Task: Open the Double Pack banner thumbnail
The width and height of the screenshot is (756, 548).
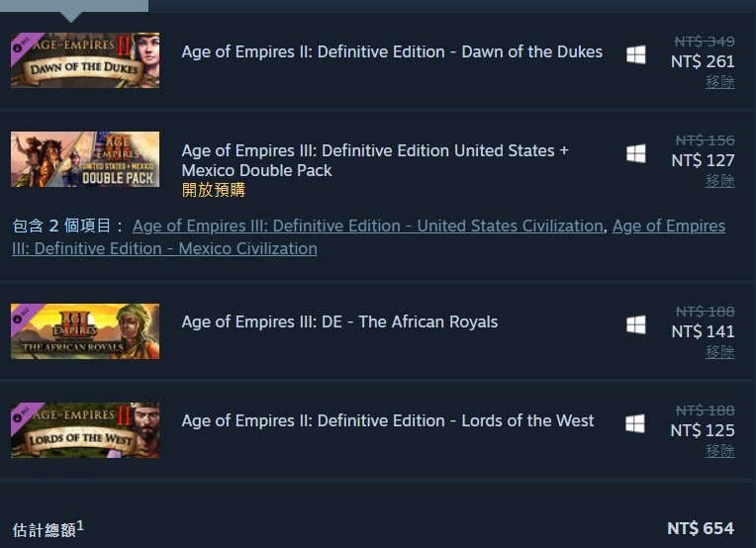Action: [85, 159]
